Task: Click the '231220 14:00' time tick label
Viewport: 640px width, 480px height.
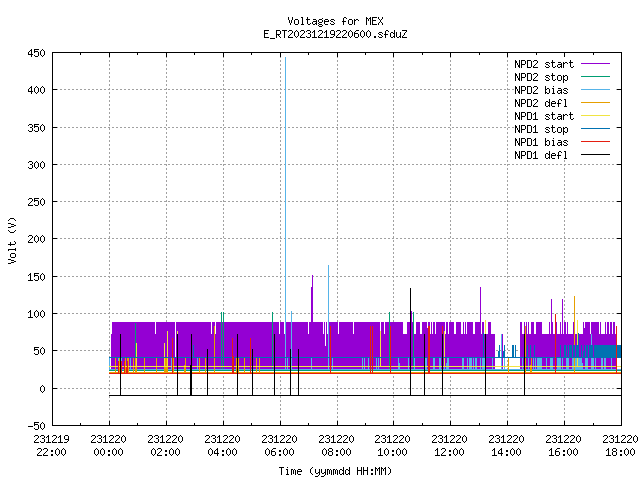Action: coord(507,446)
